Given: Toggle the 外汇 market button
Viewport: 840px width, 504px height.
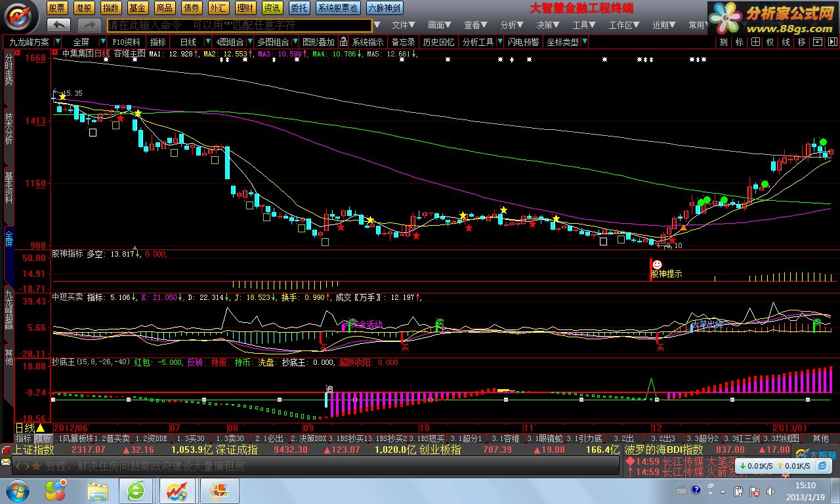Looking at the screenshot, I should pyautogui.click(x=219, y=8).
